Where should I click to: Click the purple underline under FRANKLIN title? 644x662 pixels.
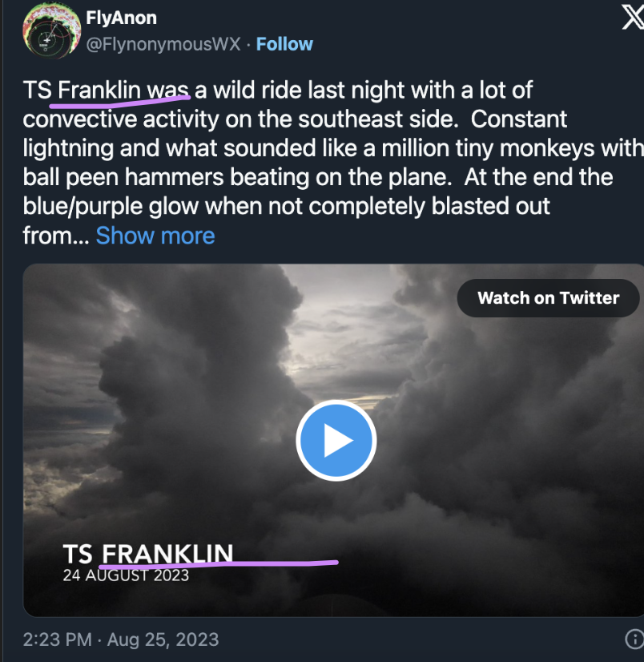tap(218, 563)
